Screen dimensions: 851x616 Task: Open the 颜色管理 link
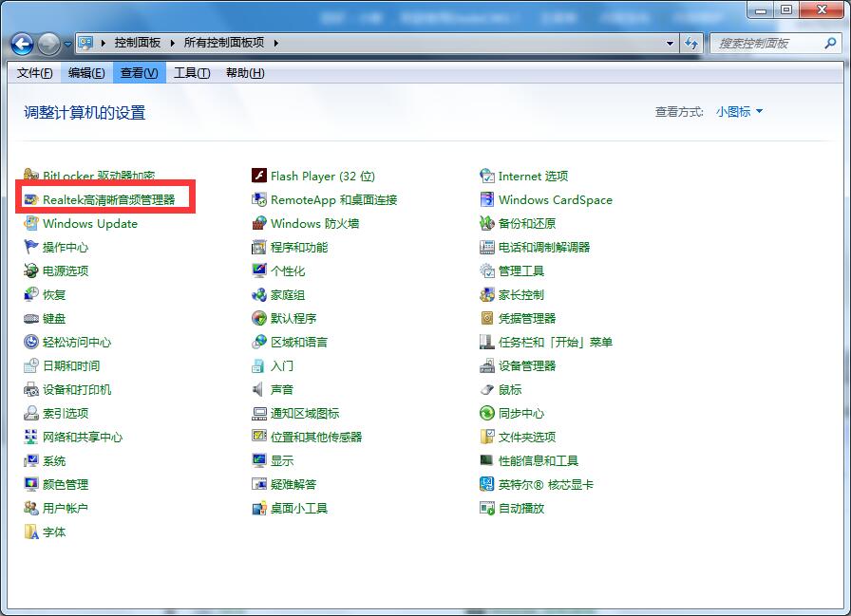pos(66,484)
